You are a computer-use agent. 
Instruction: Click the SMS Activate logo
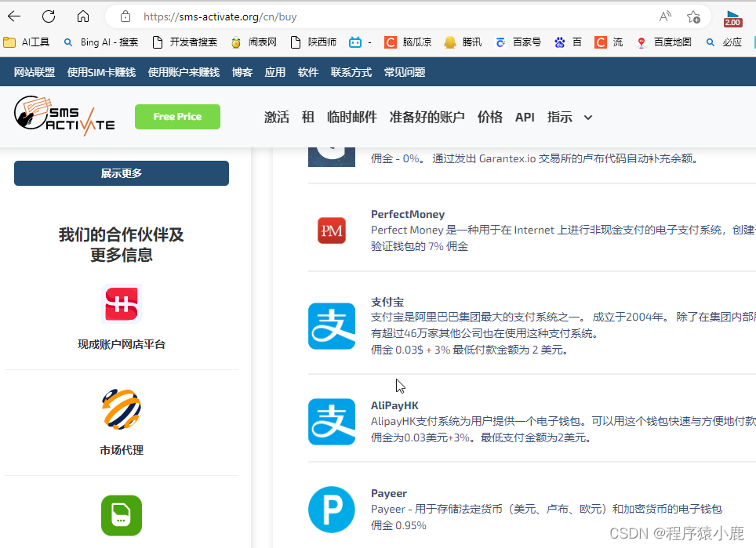pos(64,116)
